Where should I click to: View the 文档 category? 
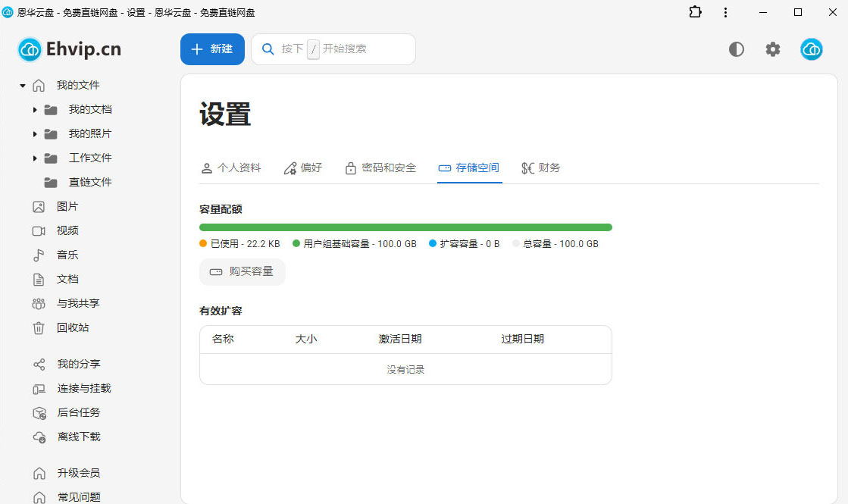click(66, 279)
